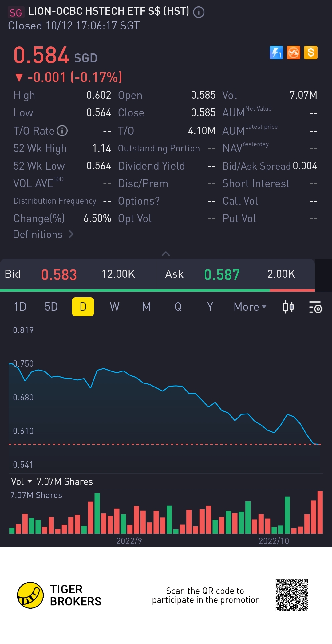The image size is (332, 644).
Task: Switch to the M monthly tab
Action: [x=146, y=307]
